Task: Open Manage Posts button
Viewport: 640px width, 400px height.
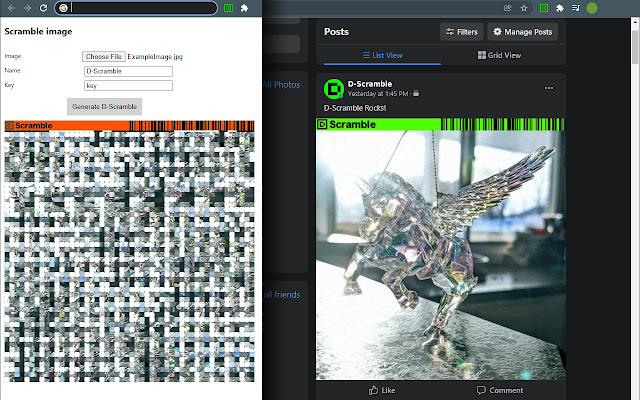Action: [522, 31]
